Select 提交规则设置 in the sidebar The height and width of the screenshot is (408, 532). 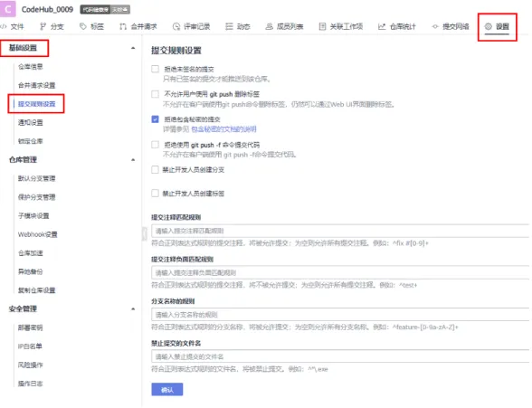pos(36,104)
